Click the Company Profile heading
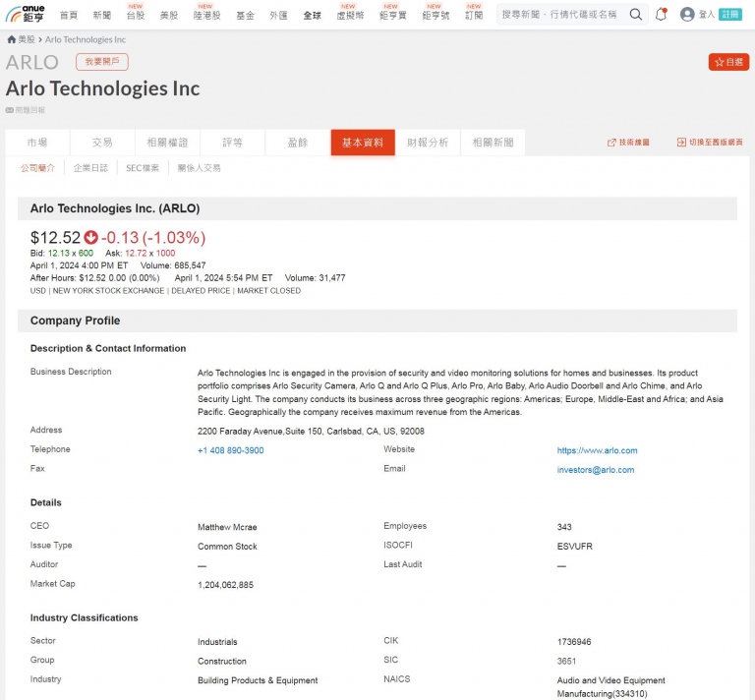The height and width of the screenshot is (700, 755). tap(75, 321)
